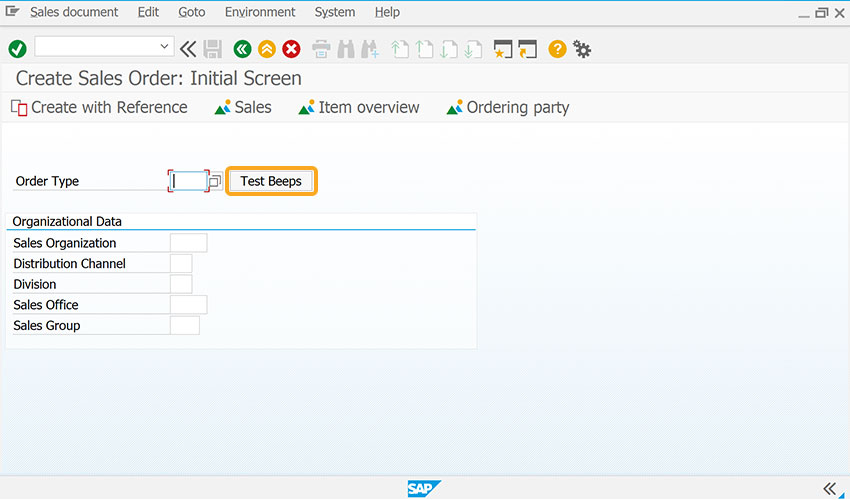
Task: Open the Edit menu
Action: coord(148,12)
